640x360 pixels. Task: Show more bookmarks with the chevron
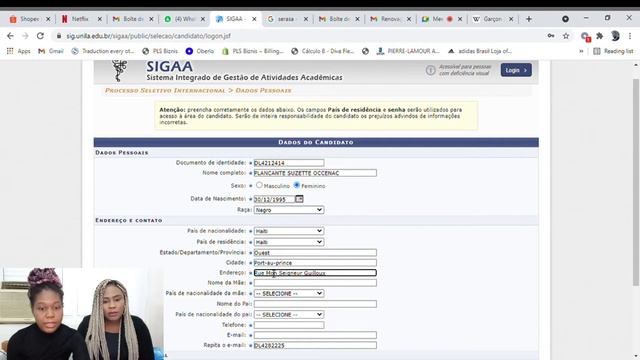pyautogui.click(x=581, y=51)
